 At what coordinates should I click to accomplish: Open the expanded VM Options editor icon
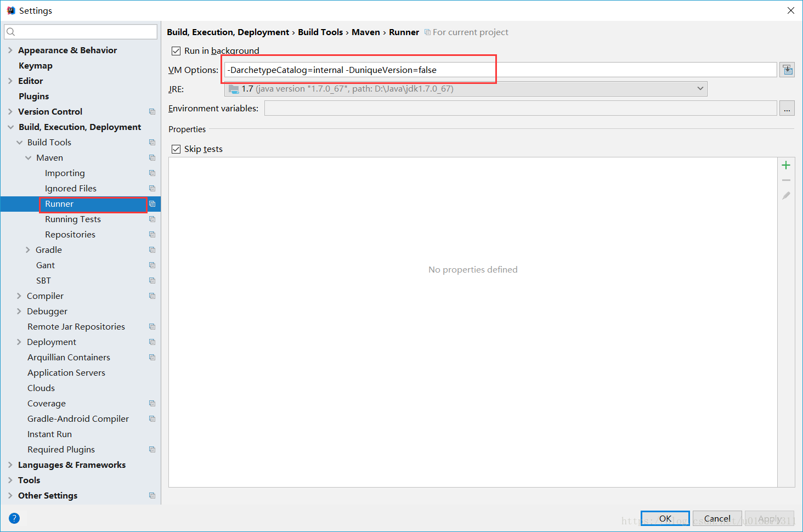[x=787, y=70]
